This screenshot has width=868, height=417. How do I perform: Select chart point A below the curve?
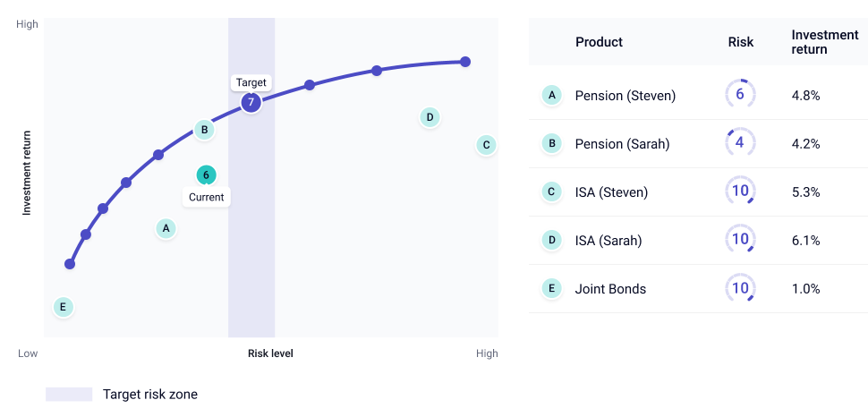coord(166,228)
